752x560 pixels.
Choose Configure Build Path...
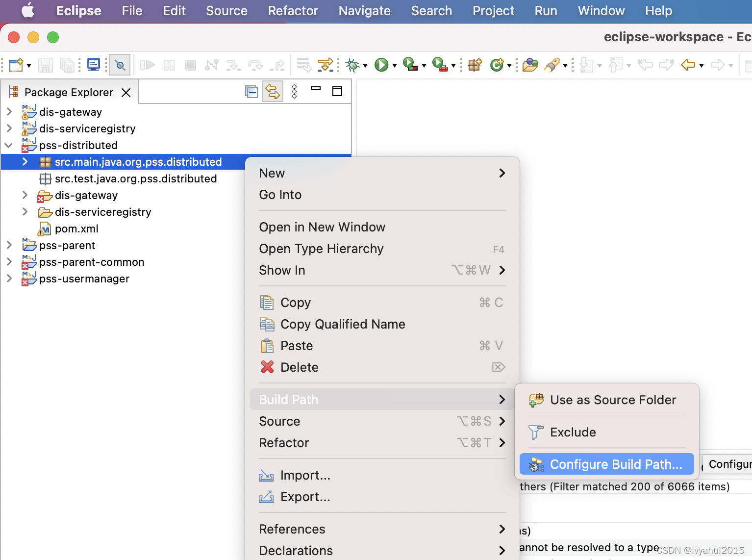[x=607, y=464]
